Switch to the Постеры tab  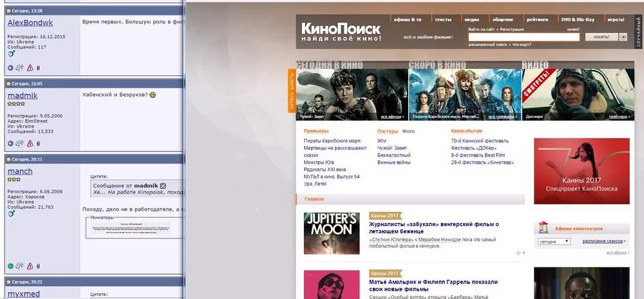388,131
